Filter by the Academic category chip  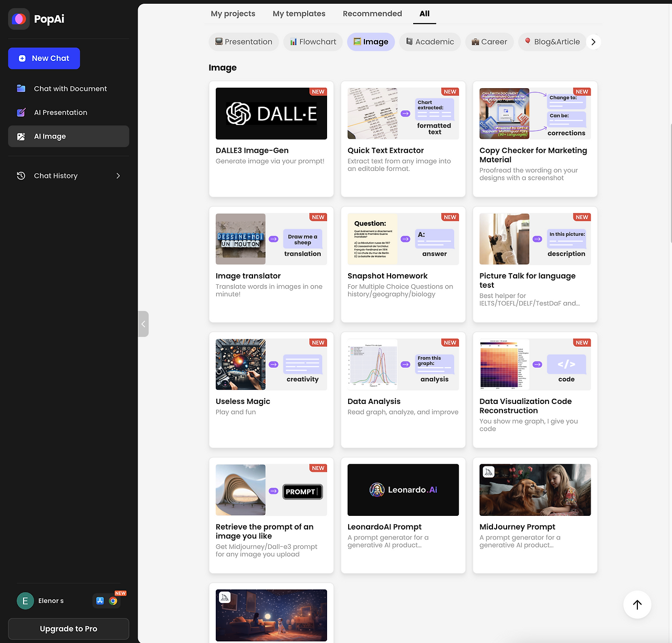coord(430,42)
